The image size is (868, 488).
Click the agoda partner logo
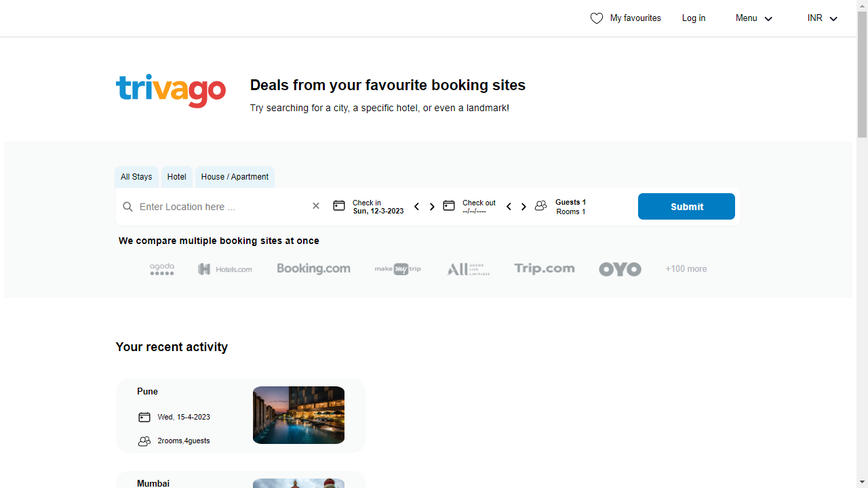click(x=162, y=269)
